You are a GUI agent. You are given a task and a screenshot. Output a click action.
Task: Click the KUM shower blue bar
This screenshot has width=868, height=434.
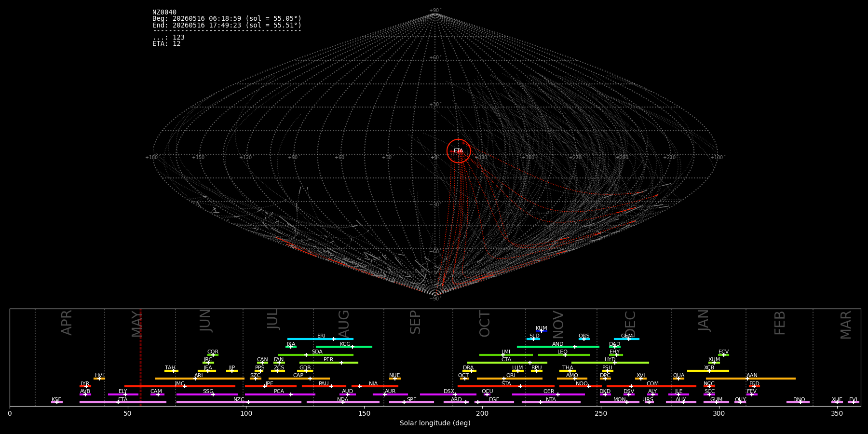542,331
